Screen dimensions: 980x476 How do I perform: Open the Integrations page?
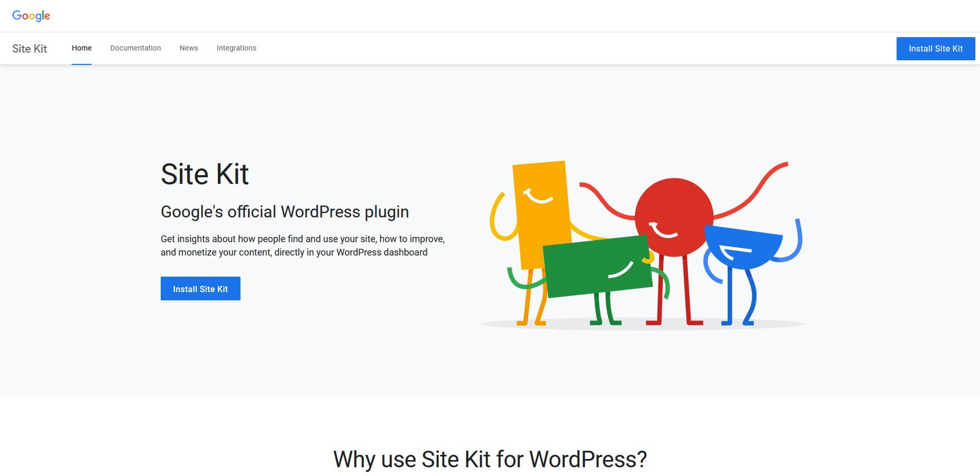tap(236, 48)
